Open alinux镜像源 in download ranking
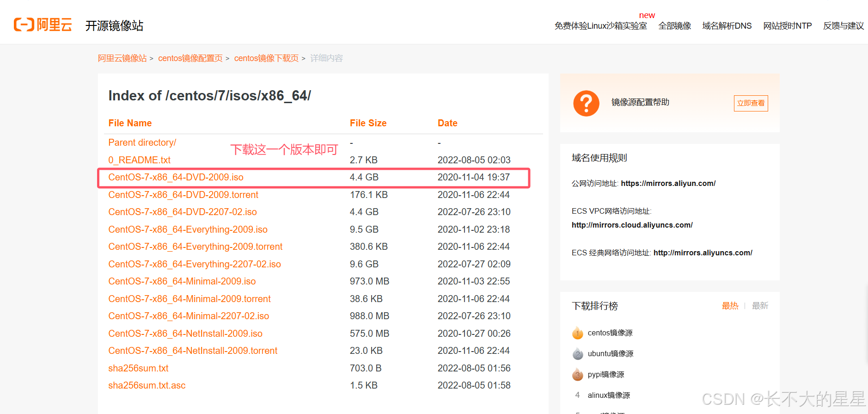 609,395
